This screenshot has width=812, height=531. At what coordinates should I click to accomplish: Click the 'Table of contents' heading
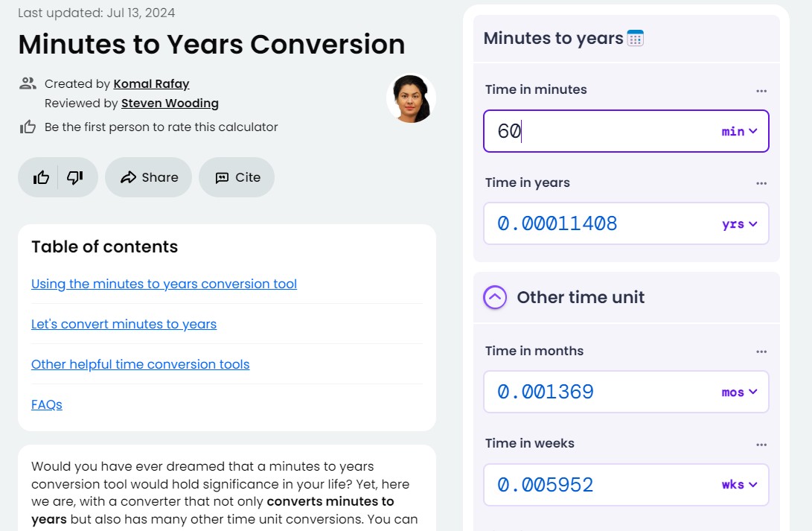[x=105, y=247]
